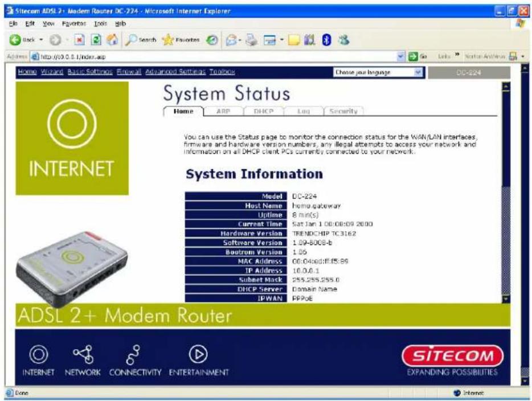Image resolution: width=532 pixels, height=401 pixels.
Task: Click the Research books icon in toolbar
Action: point(309,40)
